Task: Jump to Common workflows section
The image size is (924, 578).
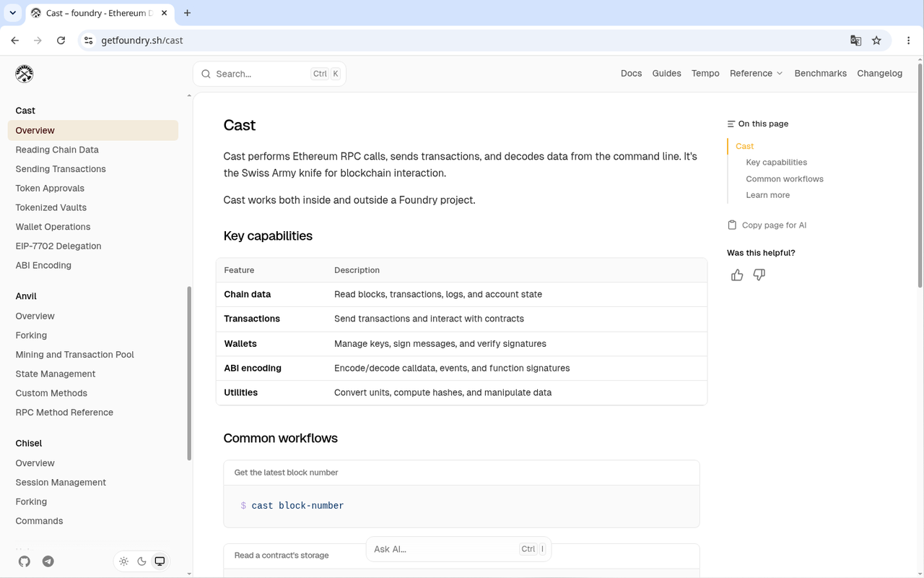Action: [x=785, y=179]
